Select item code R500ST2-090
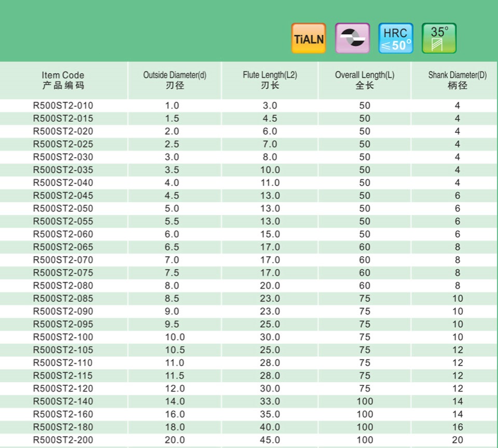498x448 pixels. pyautogui.click(x=63, y=311)
